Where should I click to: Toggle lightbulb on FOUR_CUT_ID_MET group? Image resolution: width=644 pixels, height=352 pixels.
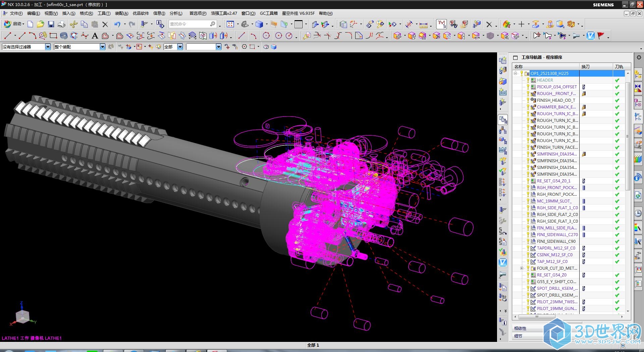pyautogui.click(x=528, y=268)
